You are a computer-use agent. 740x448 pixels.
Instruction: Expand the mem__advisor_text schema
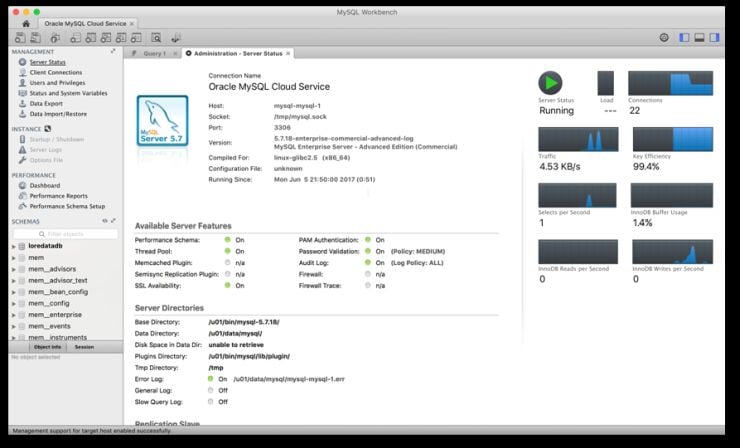(x=14, y=280)
